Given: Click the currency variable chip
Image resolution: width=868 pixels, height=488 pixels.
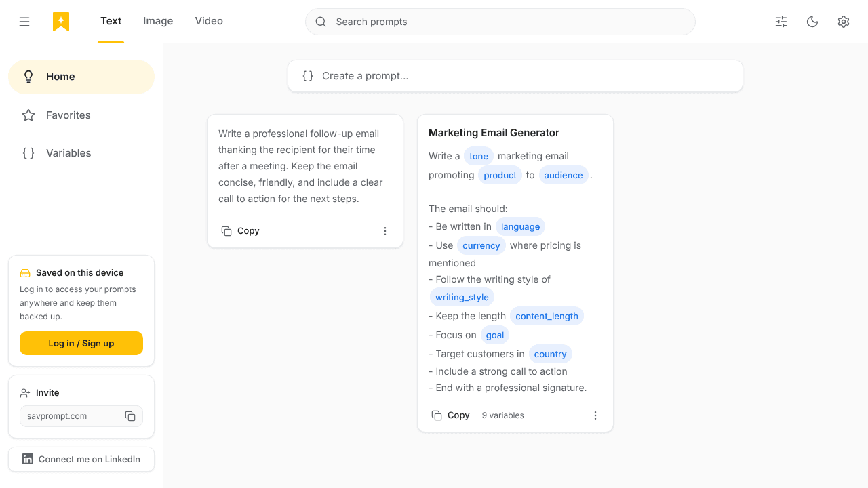Looking at the screenshot, I should (x=481, y=245).
